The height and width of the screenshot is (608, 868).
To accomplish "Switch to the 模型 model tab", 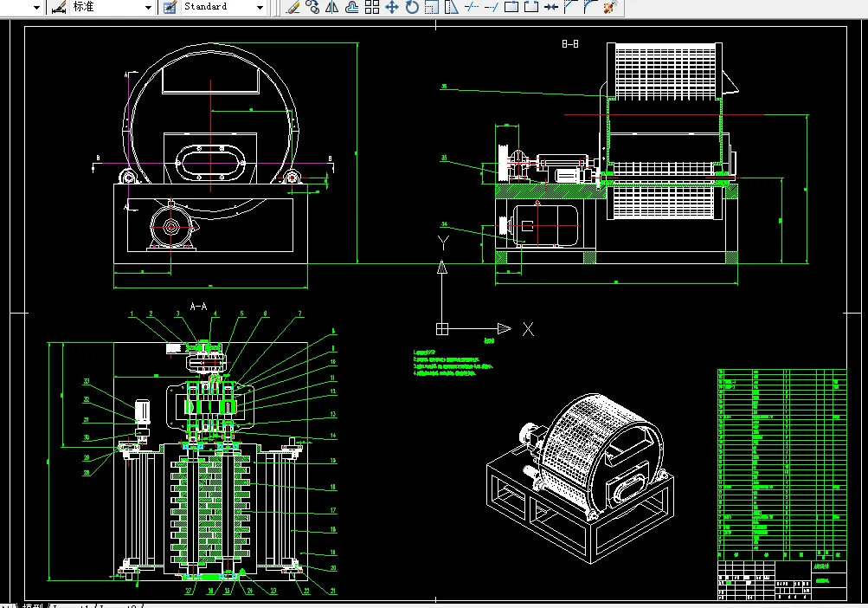I will tap(32, 605).
